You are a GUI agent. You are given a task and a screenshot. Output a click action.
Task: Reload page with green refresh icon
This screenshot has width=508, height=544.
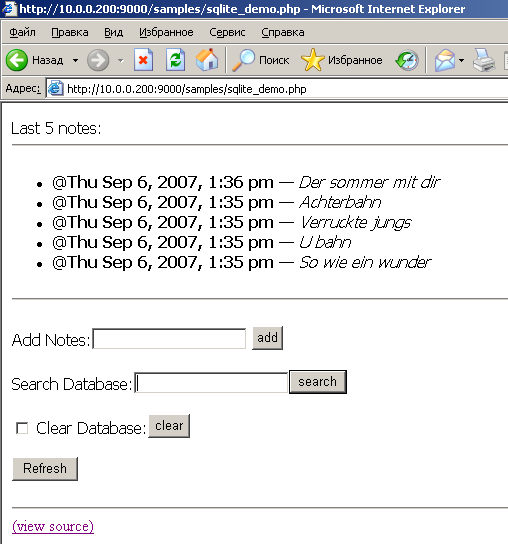pyautogui.click(x=175, y=60)
